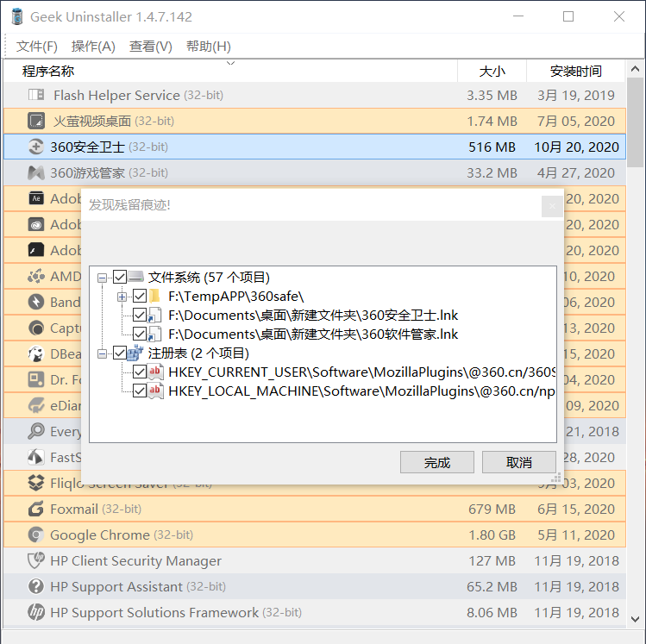The width and height of the screenshot is (646, 644).
Task: Expand the F:\TempAPP\360safe\ folder node
Action: (122, 297)
